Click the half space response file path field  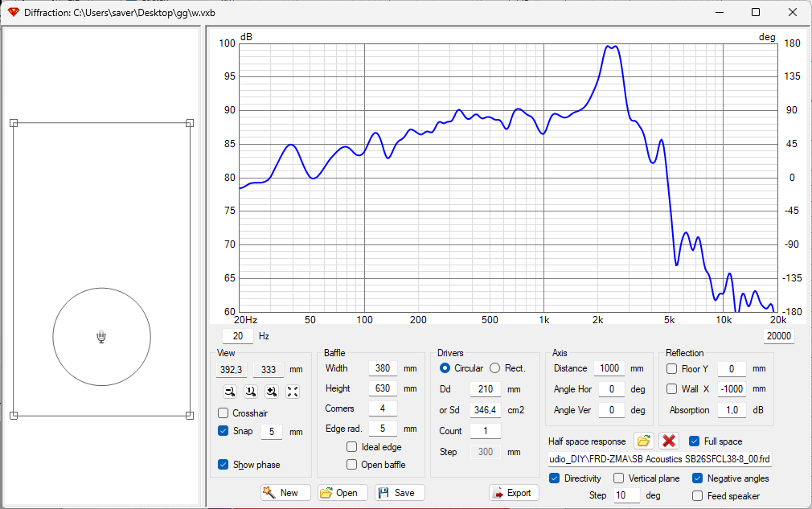[x=660, y=459]
